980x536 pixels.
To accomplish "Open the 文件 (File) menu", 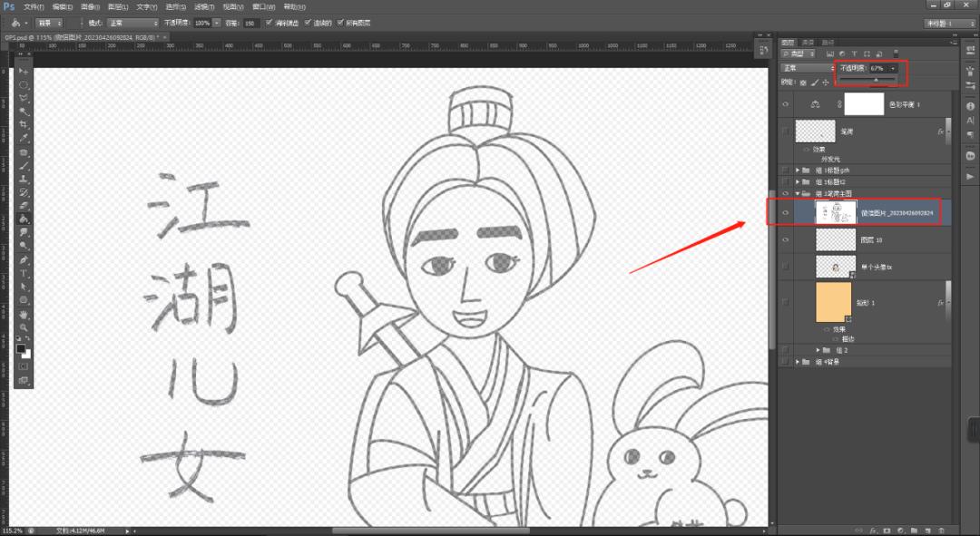I will coord(34,6).
